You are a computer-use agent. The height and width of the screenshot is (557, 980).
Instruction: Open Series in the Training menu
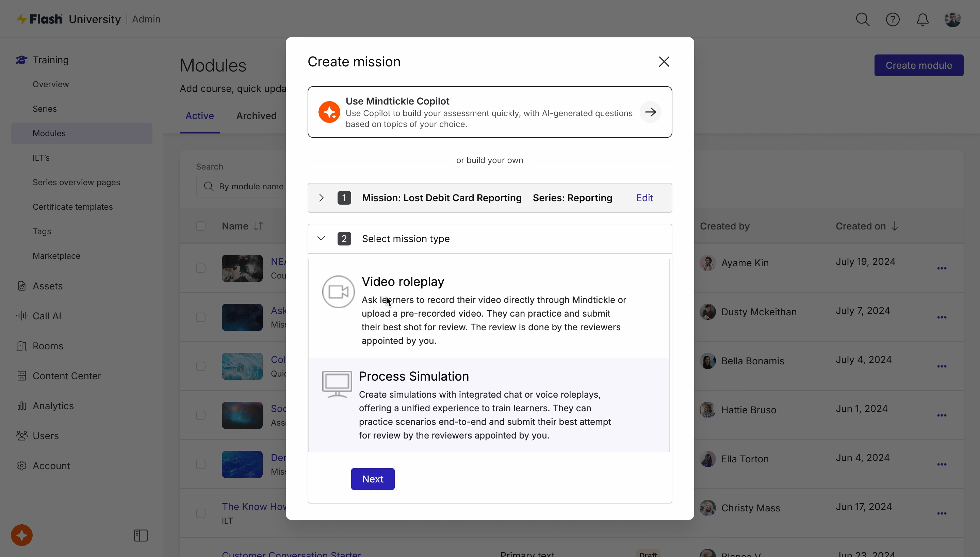[45, 109]
